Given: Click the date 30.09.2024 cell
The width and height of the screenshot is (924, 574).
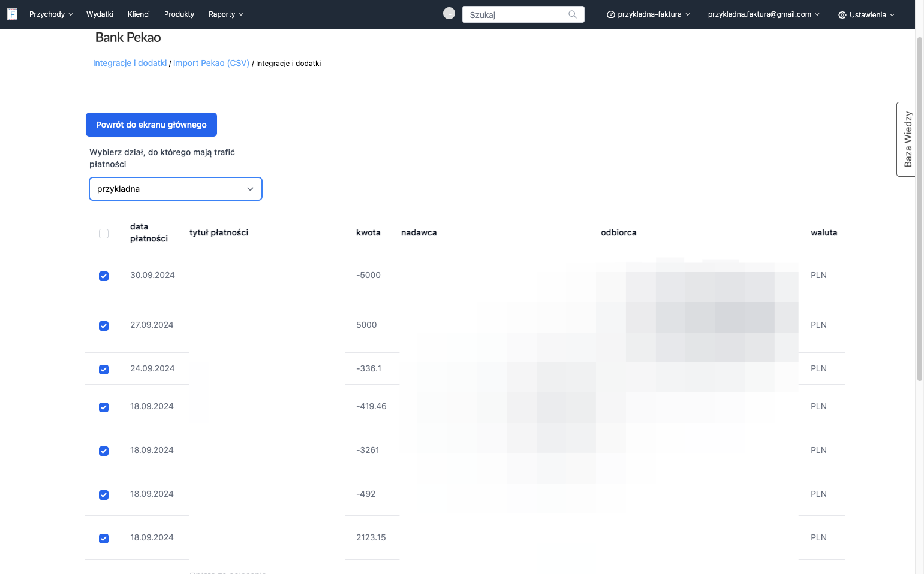Looking at the screenshot, I should (152, 275).
